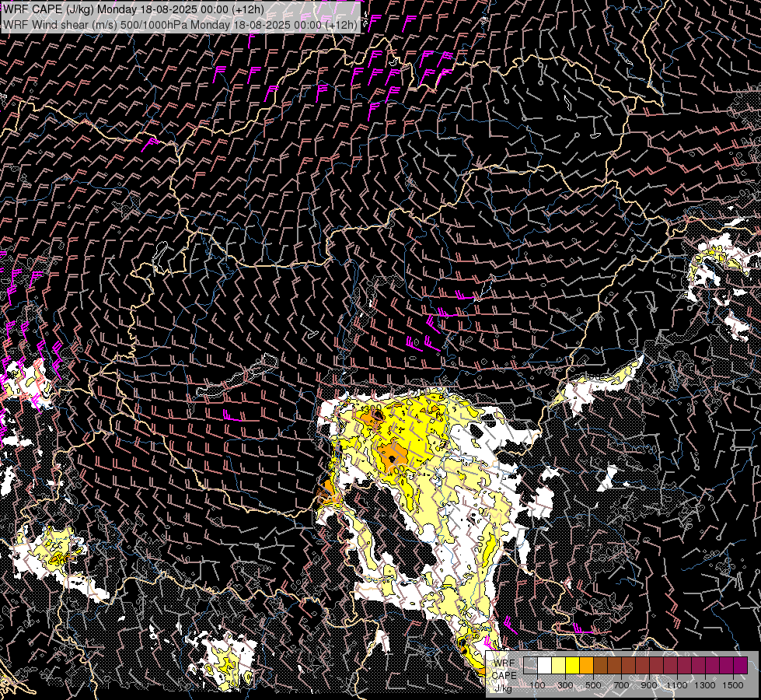Click the CAPE word in the legend
761x700 pixels.
(x=504, y=675)
